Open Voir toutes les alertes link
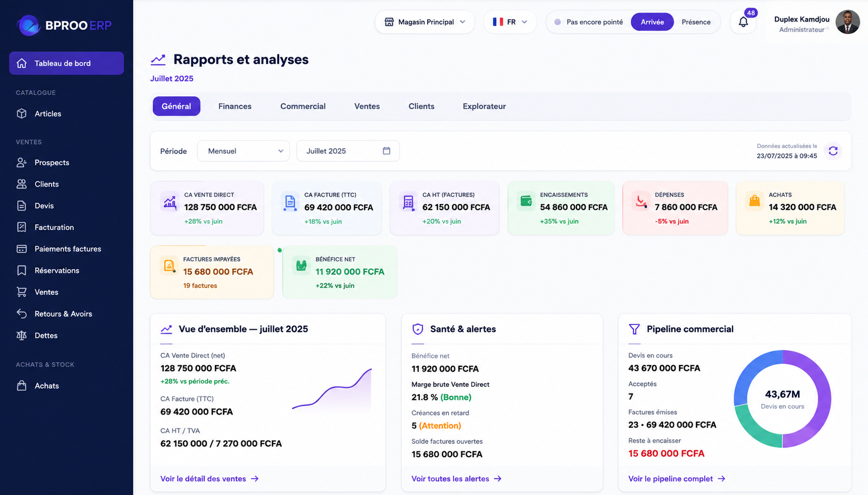868x495 pixels. (456, 479)
